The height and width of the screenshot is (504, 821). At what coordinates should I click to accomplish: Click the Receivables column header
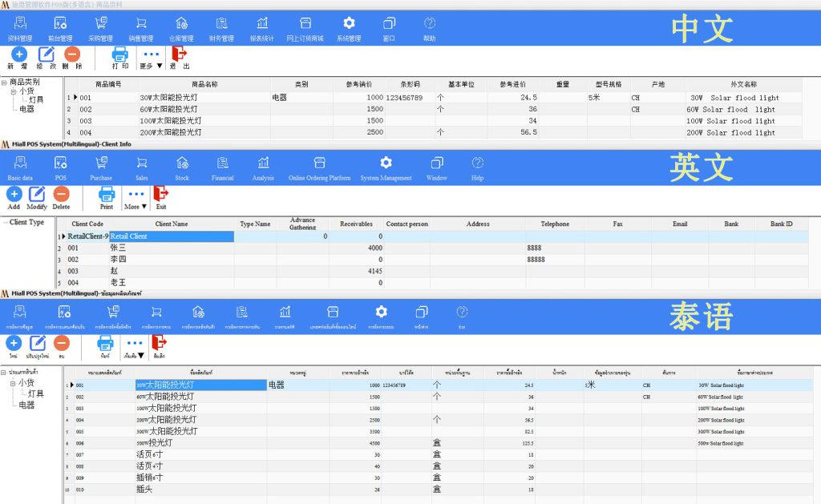coord(356,224)
